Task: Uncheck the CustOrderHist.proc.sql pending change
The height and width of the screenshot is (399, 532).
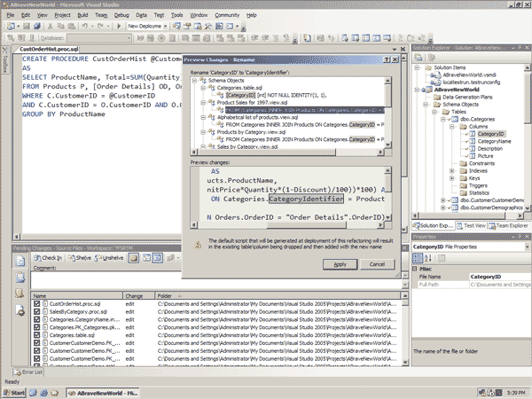Action: [x=36, y=303]
